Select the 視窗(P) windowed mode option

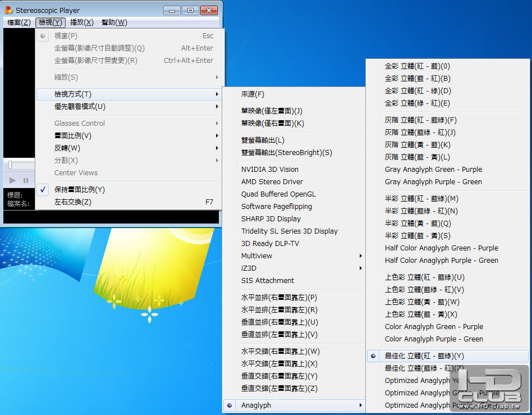(x=129, y=35)
